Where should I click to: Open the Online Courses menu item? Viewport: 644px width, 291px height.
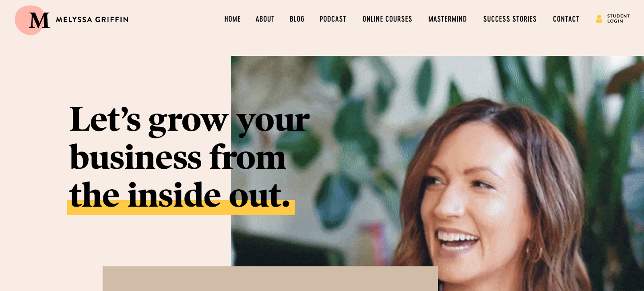(387, 19)
